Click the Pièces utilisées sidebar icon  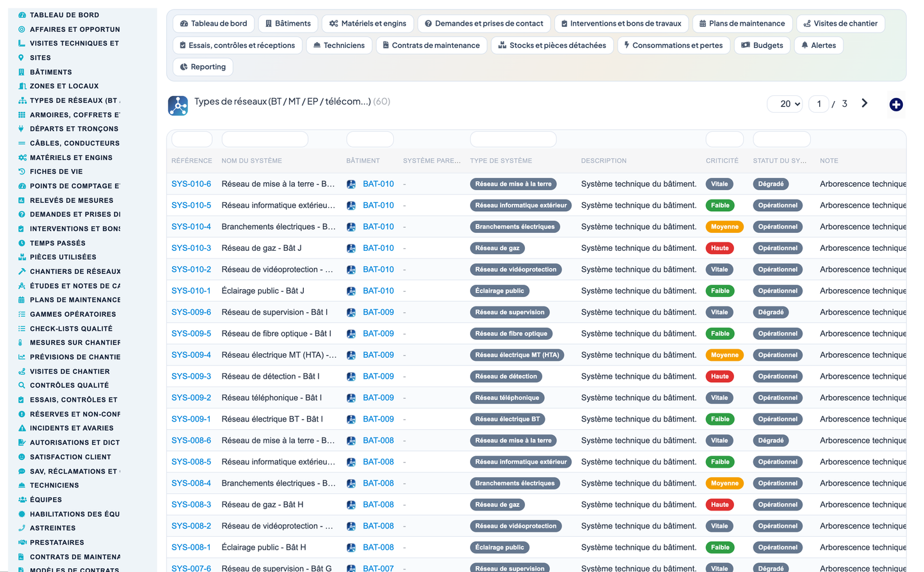point(22,257)
